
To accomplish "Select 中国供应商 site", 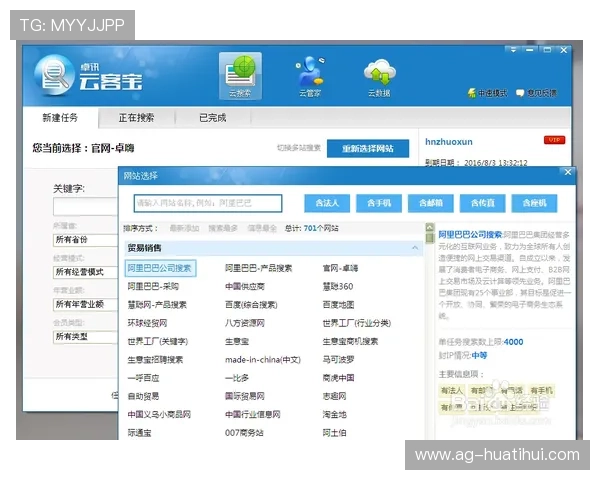I will (245, 287).
